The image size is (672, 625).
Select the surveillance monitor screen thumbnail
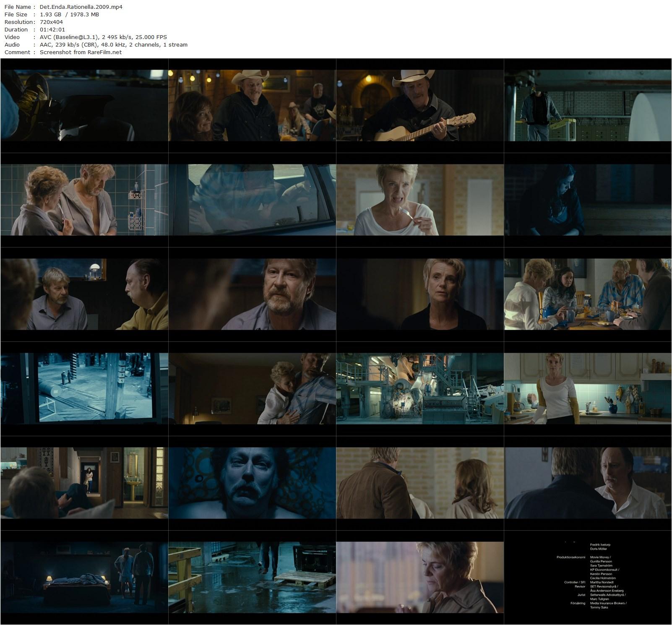[x=84, y=388]
